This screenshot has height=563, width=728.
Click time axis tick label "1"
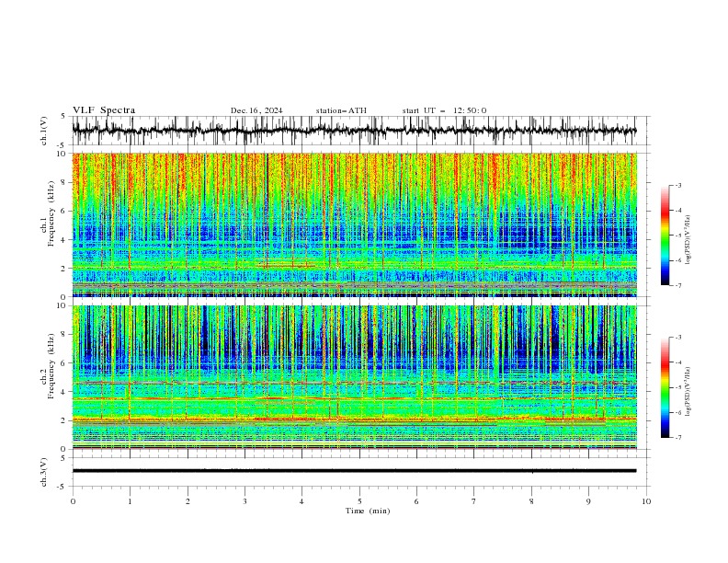[130, 501]
